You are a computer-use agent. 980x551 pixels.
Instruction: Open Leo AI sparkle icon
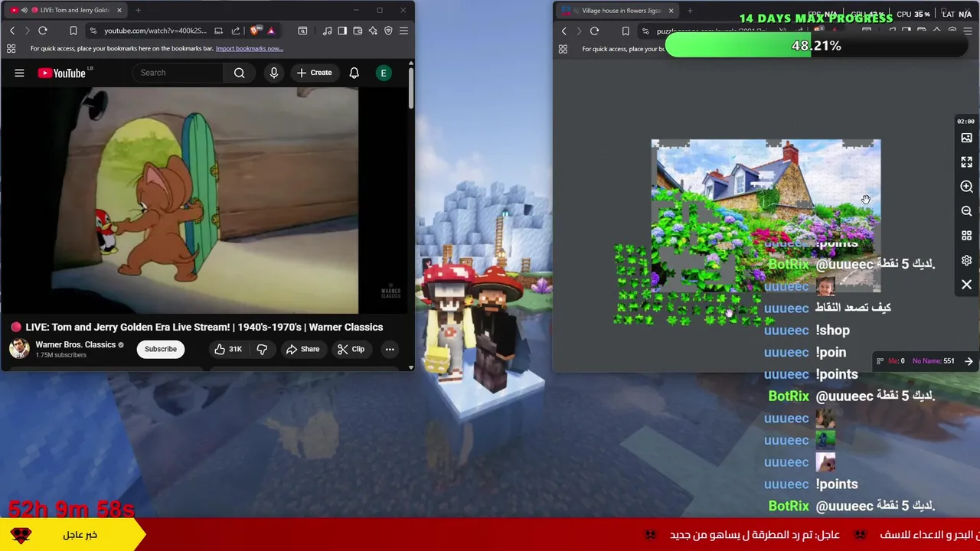[x=373, y=31]
